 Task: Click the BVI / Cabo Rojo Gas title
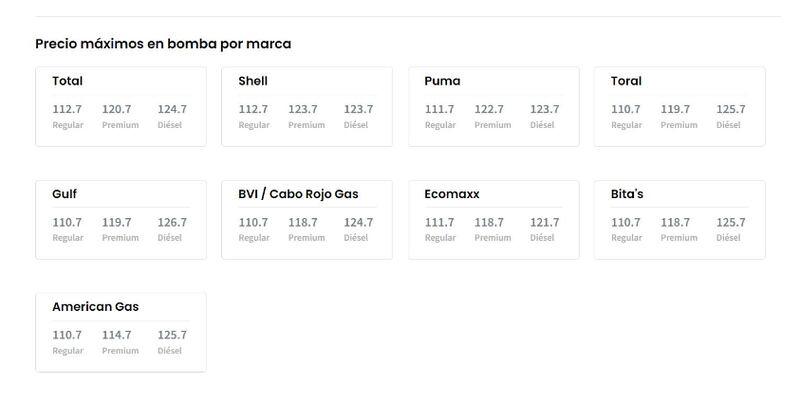point(298,194)
